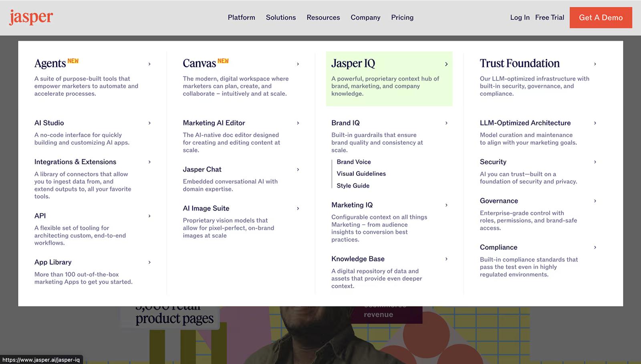Click the arrow next to Jasper Chat
Viewport: 641px width, 364px height.
click(298, 169)
